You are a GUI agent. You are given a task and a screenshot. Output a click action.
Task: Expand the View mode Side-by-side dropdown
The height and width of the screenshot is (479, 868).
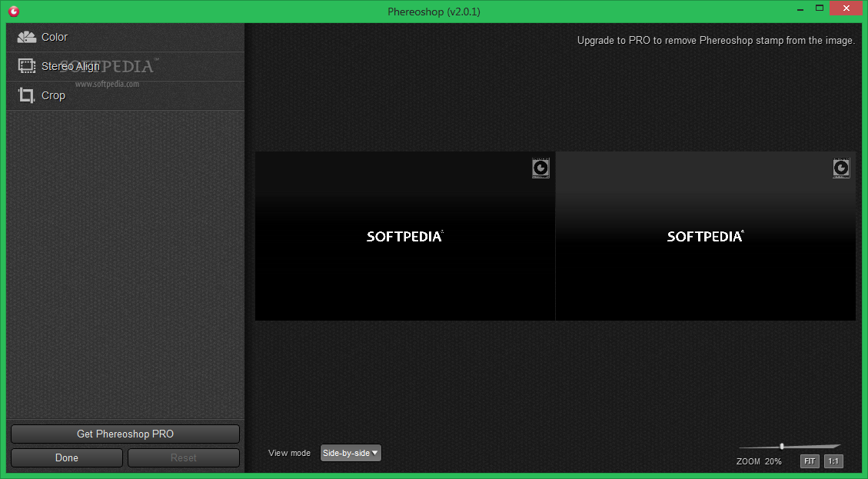pyautogui.click(x=351, y=453)
